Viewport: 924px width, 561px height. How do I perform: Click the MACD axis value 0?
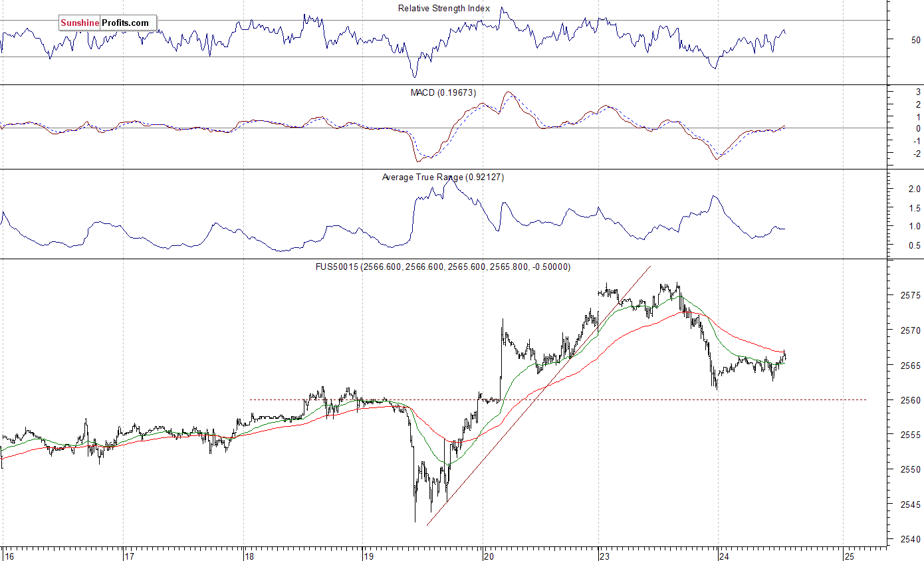pyautogui.click(x=918, y=128)
